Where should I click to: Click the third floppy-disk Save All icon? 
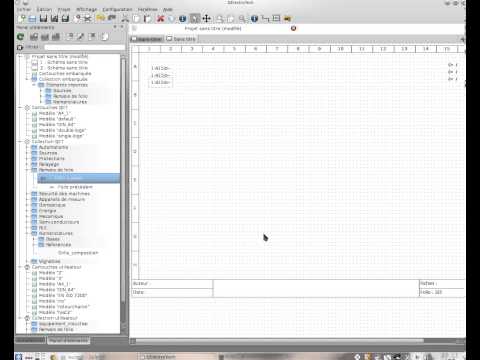(x=65, y=19)
